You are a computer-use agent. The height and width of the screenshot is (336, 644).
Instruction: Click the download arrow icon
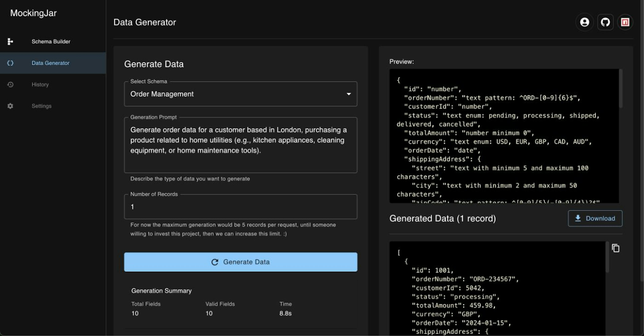[578, 218]
